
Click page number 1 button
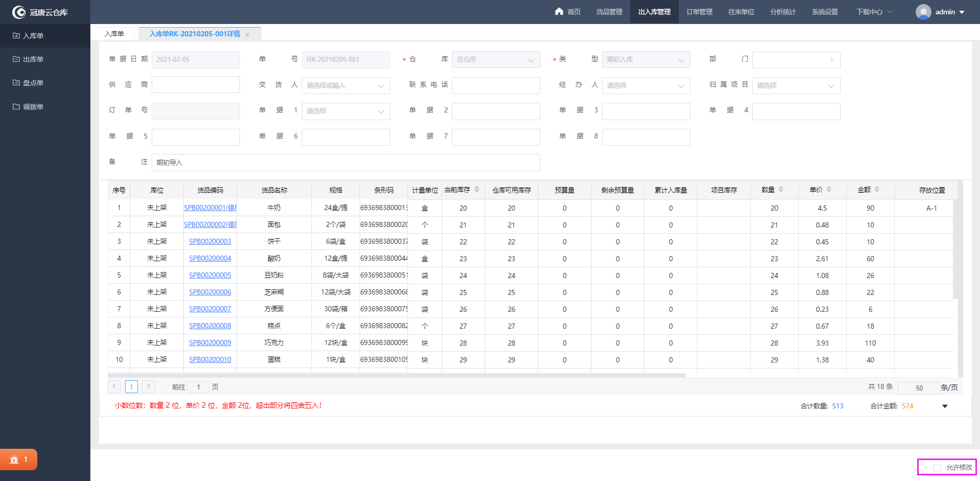click(x=131, y=386)
